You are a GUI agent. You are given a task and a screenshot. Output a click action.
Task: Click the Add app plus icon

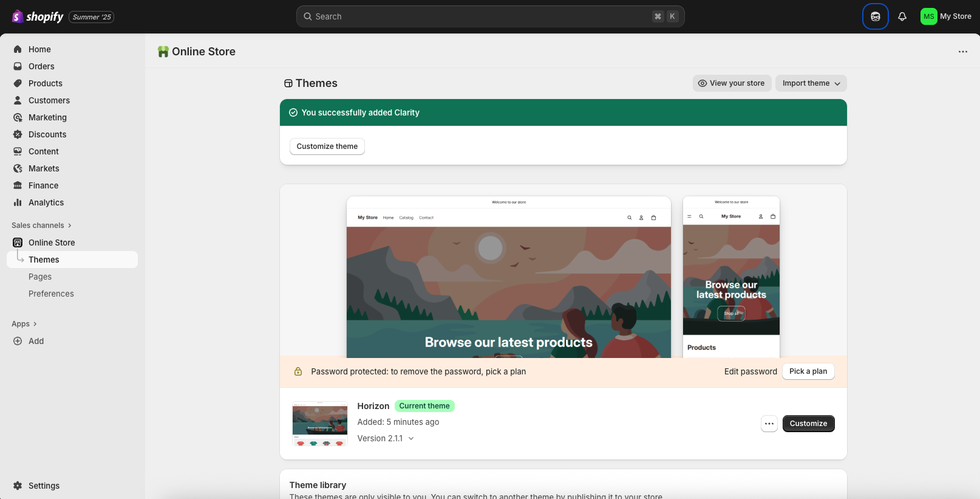point(18,341)
